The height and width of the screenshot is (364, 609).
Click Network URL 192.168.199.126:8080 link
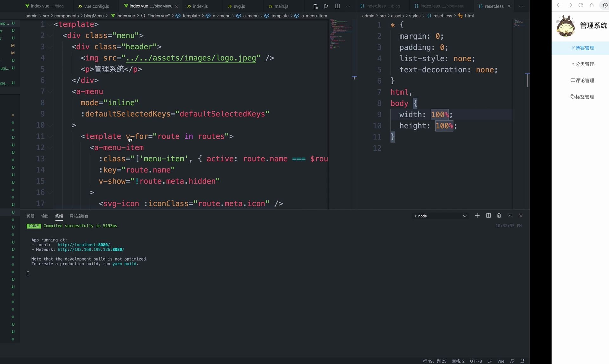pos(91,249)
